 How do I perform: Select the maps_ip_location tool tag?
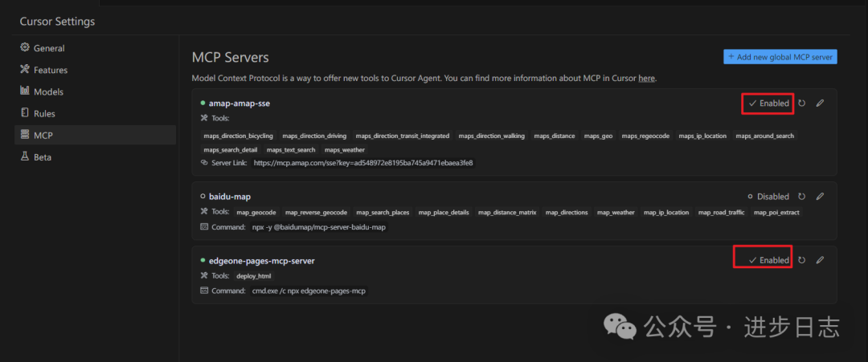[702, 136]
